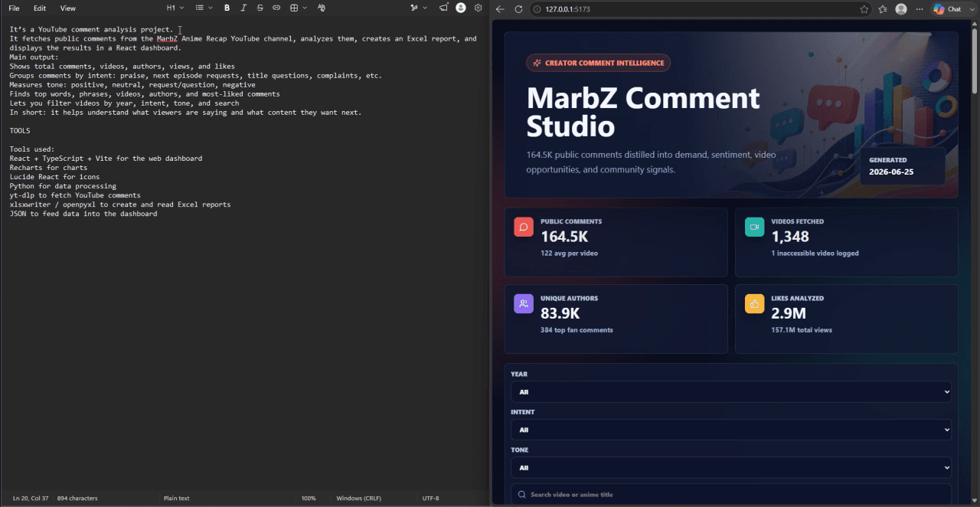Viewport: 980px width, 507px height.
Task: Open browser settings and more menu
Action: [920, 9]
